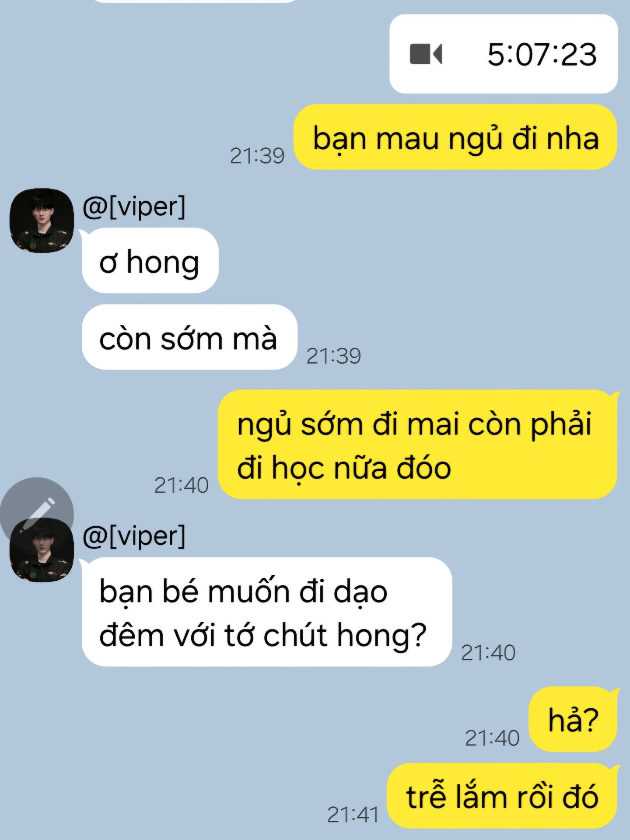Select the 'hả?' message bubble

573,719
